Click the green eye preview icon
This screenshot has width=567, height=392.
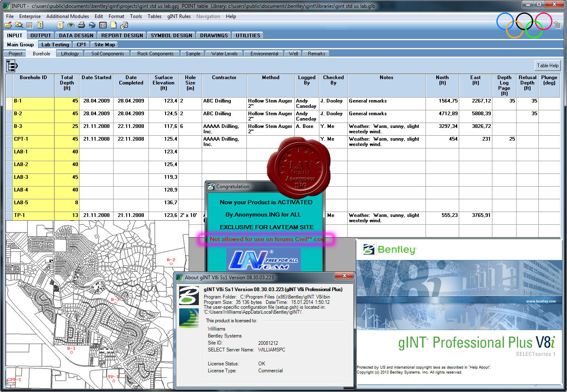pos(71,25)
